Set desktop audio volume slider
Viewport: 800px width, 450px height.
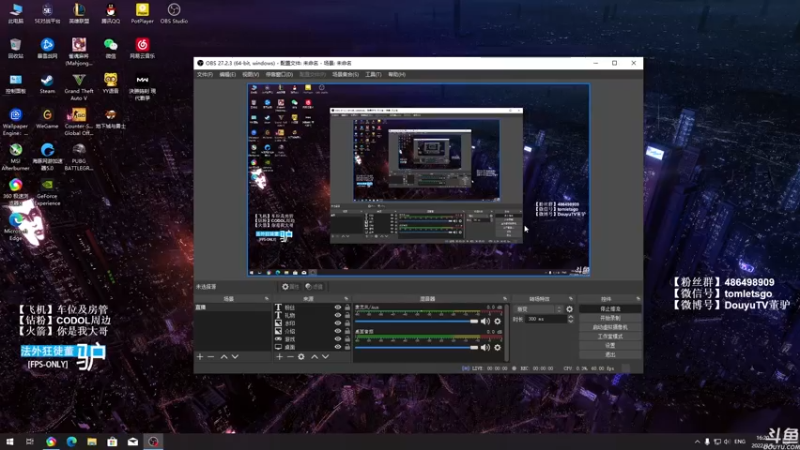pos(416,347)
